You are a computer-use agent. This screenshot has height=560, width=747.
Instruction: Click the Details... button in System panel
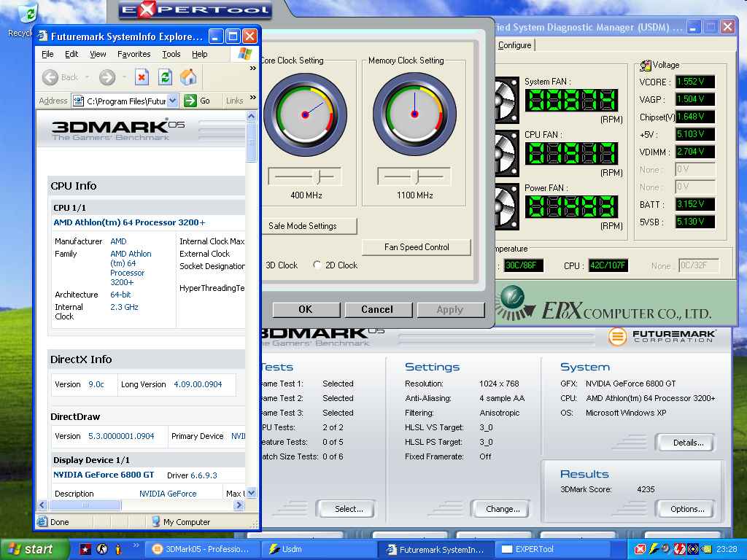click(x=688, y=443)
